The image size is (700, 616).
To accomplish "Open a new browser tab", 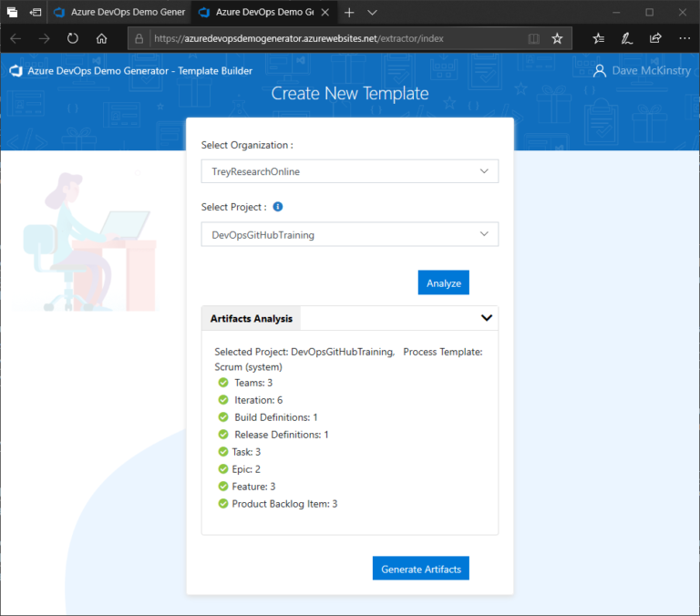I will pos(349,13).
